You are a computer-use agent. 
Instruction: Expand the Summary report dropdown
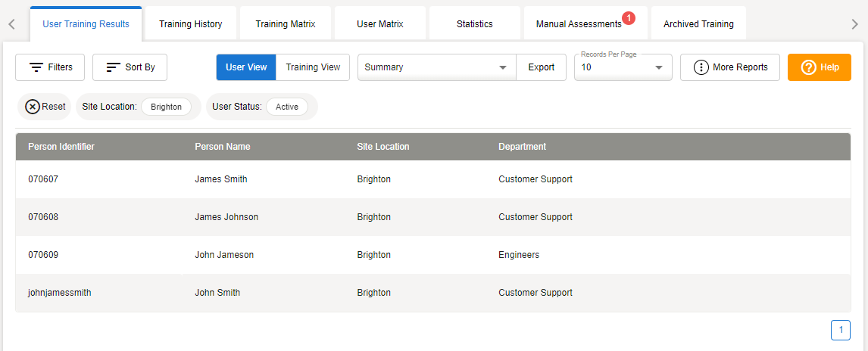[x=502, y=67]
